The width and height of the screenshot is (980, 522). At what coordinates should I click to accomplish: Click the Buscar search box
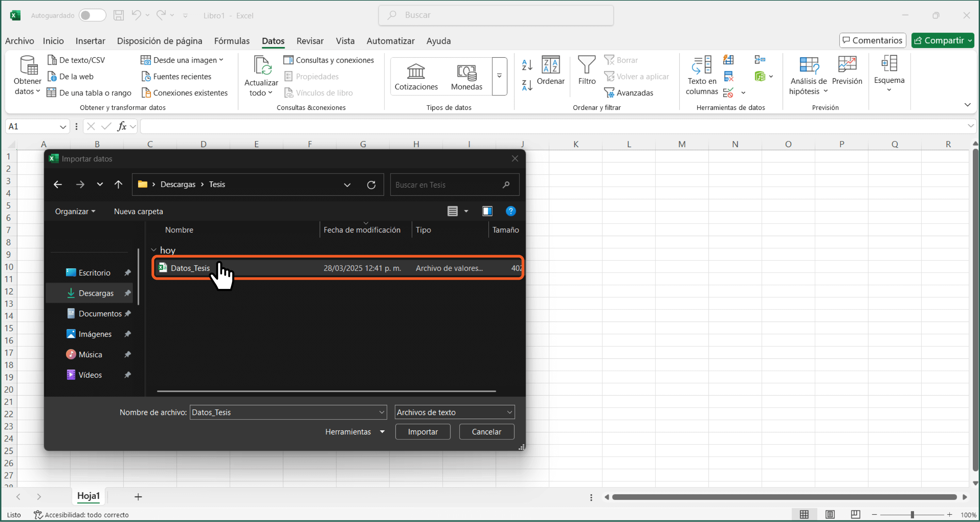click(496, 15)
